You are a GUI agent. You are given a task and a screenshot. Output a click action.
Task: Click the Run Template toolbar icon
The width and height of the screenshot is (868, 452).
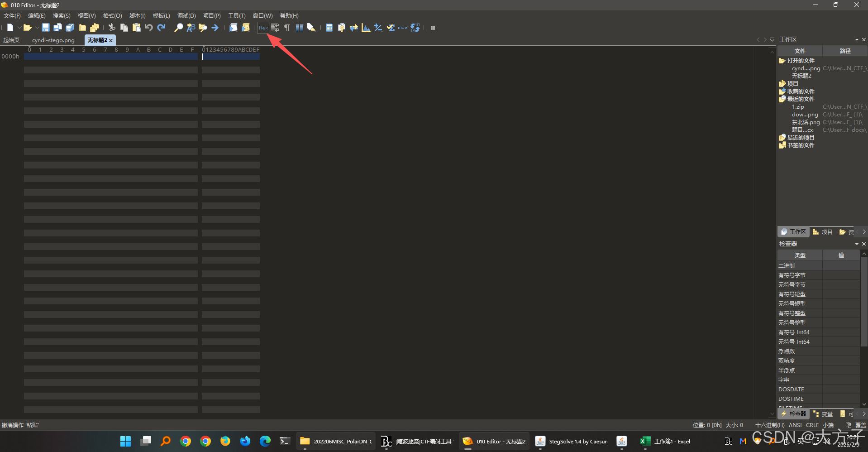pos(245,28)
